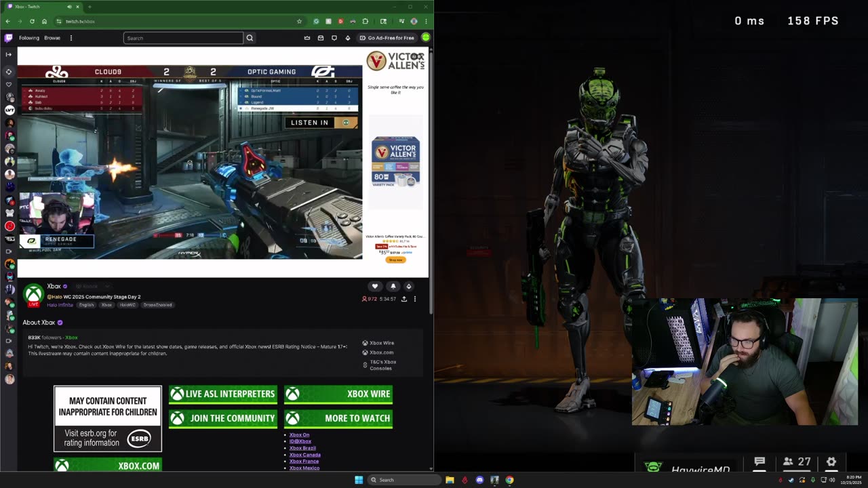Click the ESRB rating information panel
The height and width of the screenshot is (488, 868).
pyautogui.click(x=108, y=419)
